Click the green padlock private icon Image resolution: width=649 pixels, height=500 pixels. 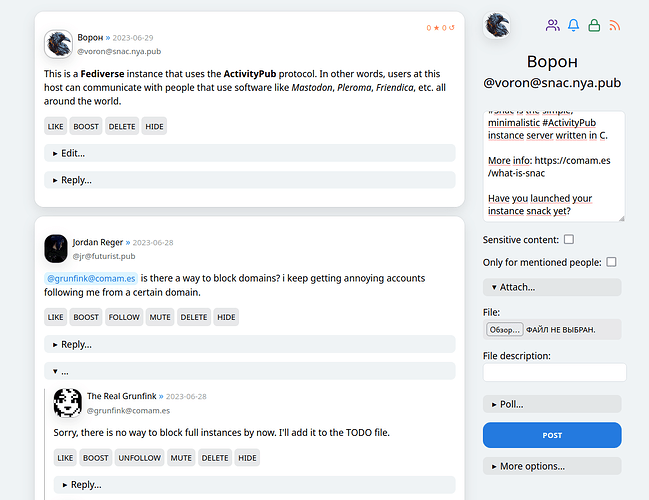[x=594, y=25]
